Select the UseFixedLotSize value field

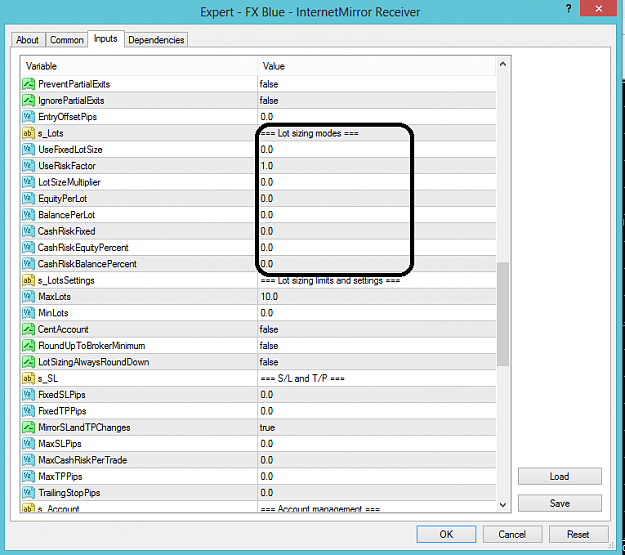point(377,150)
